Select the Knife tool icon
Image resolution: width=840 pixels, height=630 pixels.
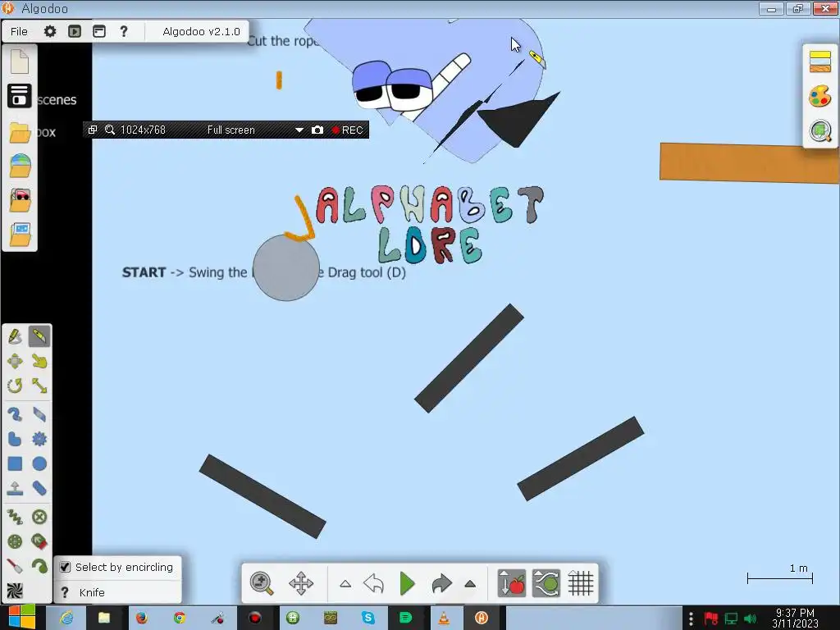[x=39, y=336]
